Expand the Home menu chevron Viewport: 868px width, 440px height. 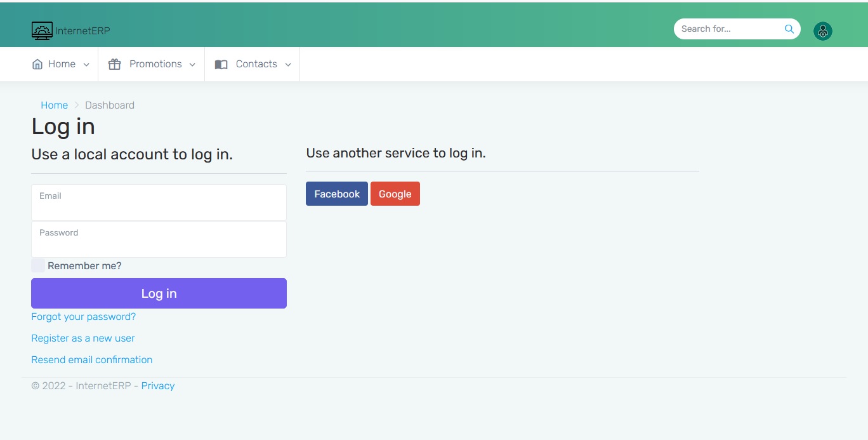coord(86,65)
